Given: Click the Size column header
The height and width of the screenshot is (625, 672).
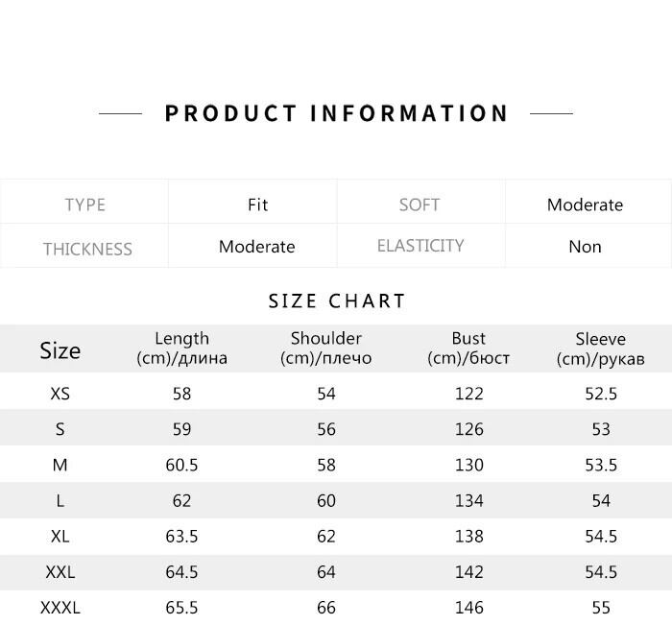Looking at the screenshot, I should point(60,350).
